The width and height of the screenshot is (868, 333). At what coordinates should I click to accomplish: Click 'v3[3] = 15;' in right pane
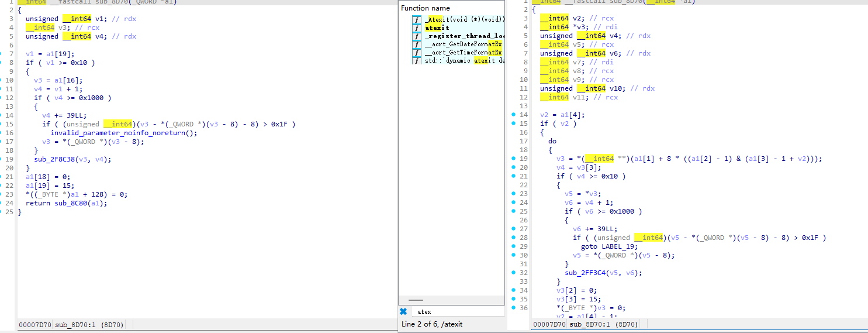(579, 299)
